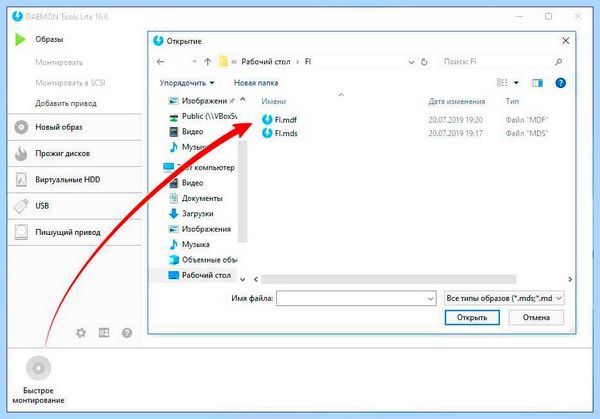
Task: Change the file view layout icon
Action: pos(502,83)
